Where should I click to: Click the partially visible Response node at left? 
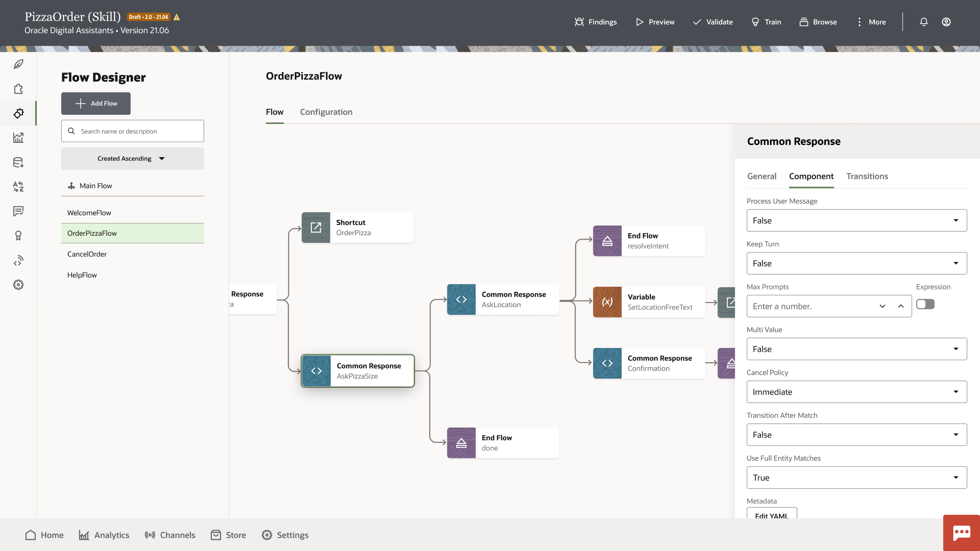pos(253,299)
